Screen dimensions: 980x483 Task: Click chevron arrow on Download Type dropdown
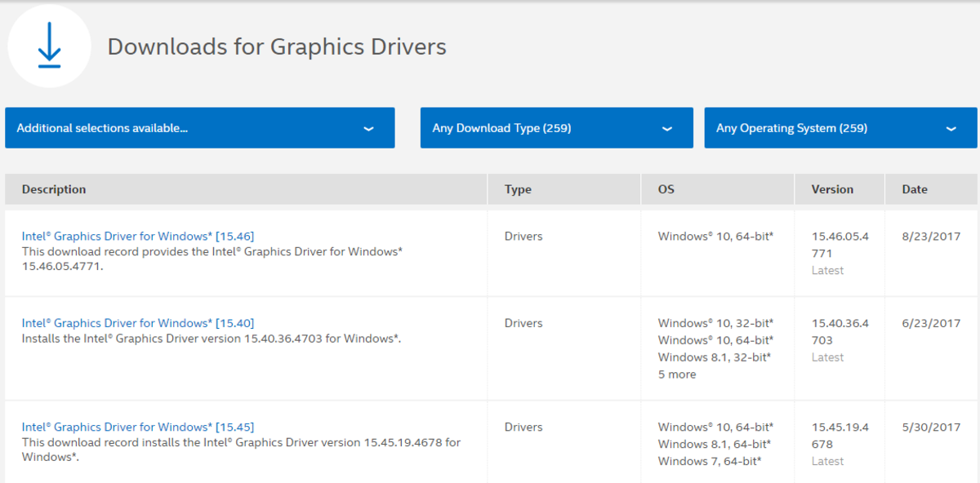click(667, 129)
